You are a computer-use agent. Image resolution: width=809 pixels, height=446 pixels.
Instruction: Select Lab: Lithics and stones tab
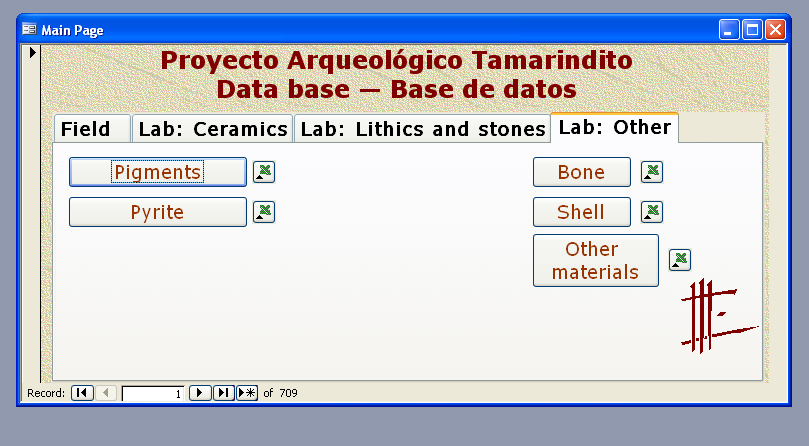[422, 129]
